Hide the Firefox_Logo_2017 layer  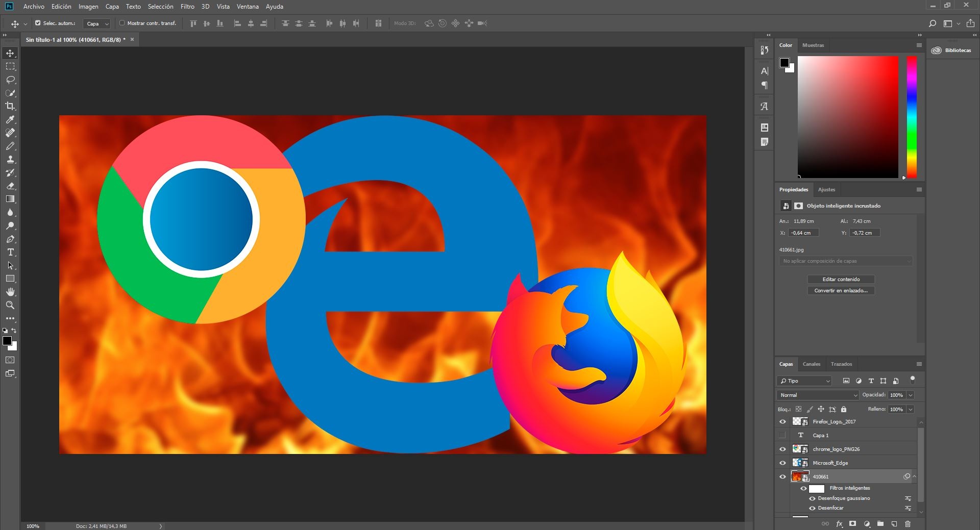coord(782,422)
